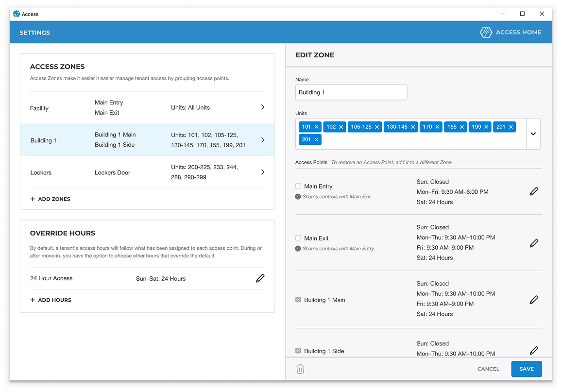The image size is (562, 392).
Task: Click the zone Name input field
Action: click(x=351, y=92)
